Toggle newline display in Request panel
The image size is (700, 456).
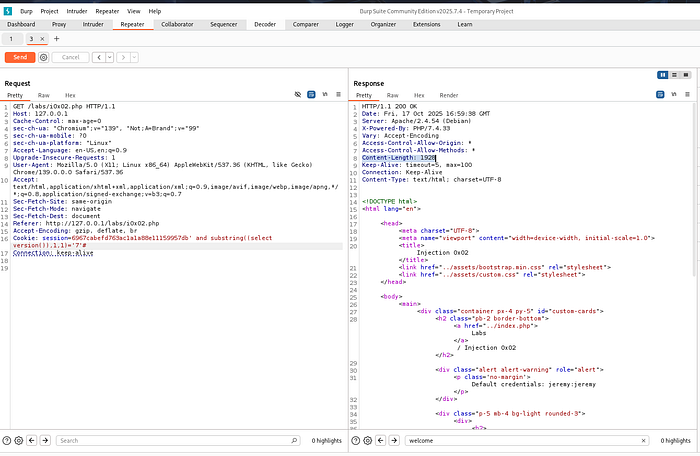pyautogui.click(x=325, y=94)
